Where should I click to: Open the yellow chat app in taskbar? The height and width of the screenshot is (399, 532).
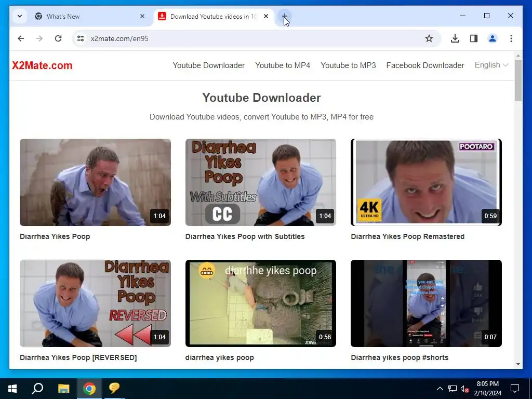(115, 389)
